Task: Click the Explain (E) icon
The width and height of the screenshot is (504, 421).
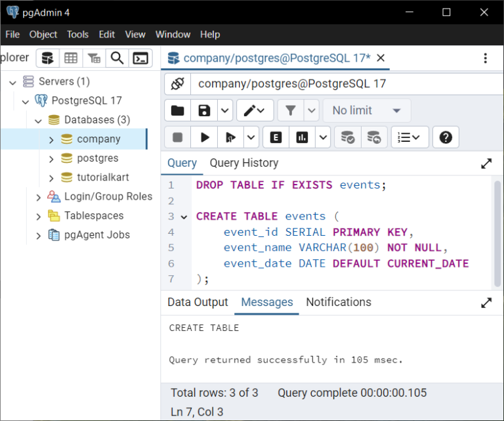Action: (276, 137)
